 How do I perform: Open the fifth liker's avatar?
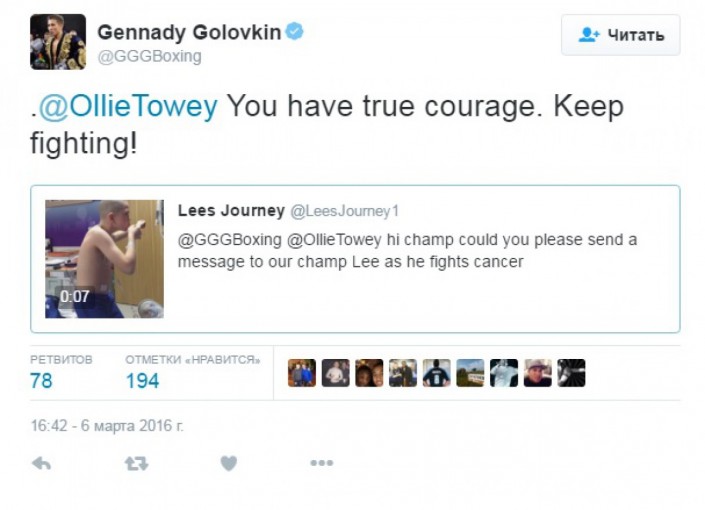coord(437,373)
